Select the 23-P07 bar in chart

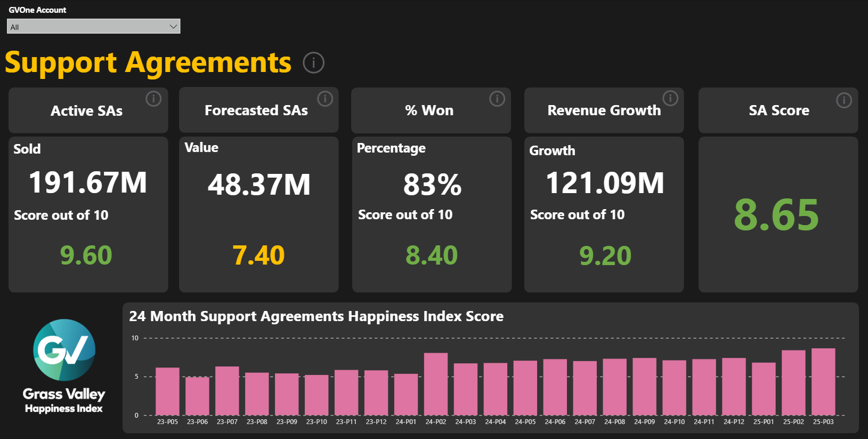click(x=227, y=391)
